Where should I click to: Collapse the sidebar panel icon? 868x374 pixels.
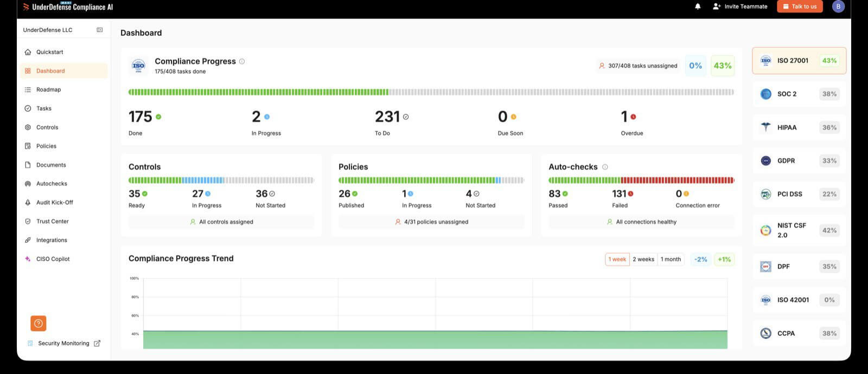pos(99,30)
